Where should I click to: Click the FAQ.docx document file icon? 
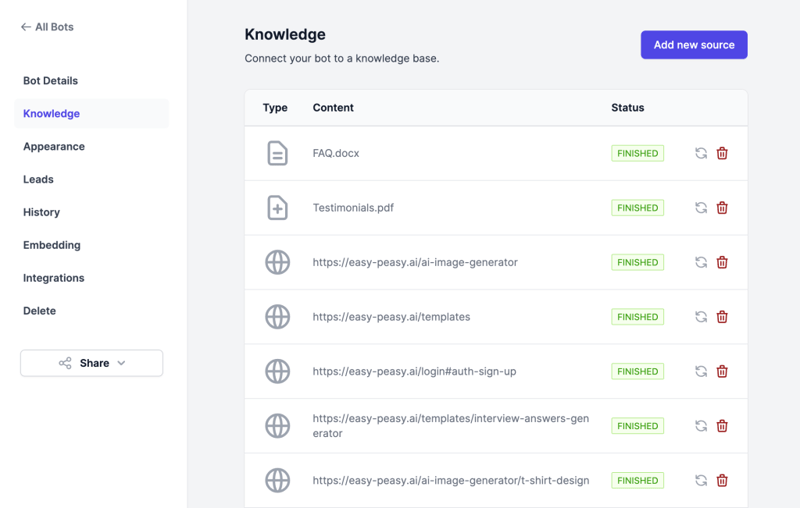pyautogui.click(x=277, y=154)
